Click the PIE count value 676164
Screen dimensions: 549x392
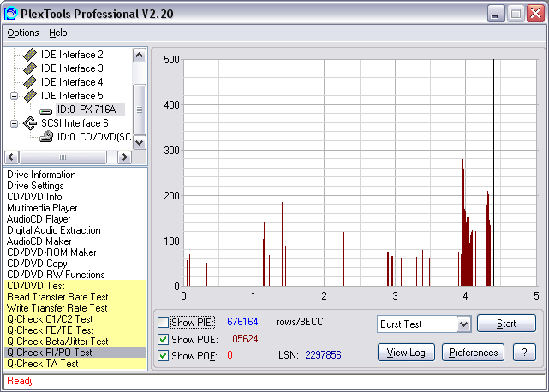click(x=242, y=322)
